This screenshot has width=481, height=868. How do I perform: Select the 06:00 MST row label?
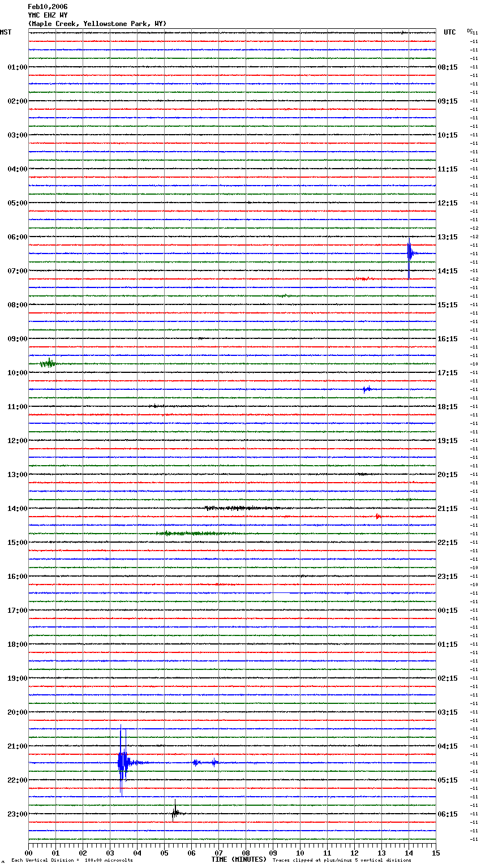(x=18, y=237)
